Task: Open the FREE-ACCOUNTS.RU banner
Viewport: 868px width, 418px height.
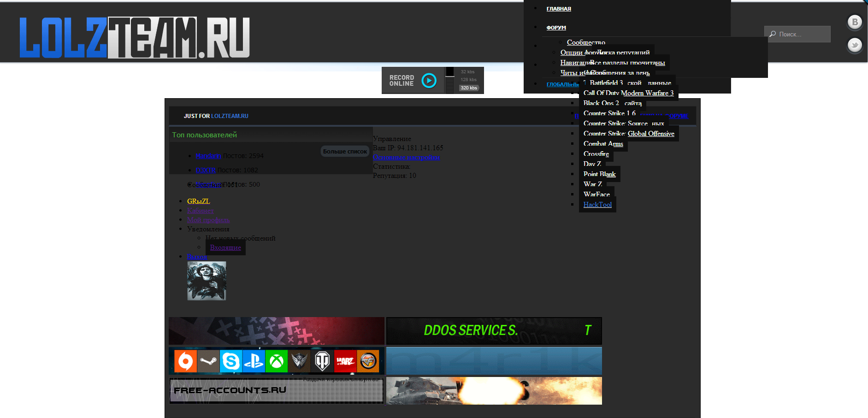Action: [277, 391]
